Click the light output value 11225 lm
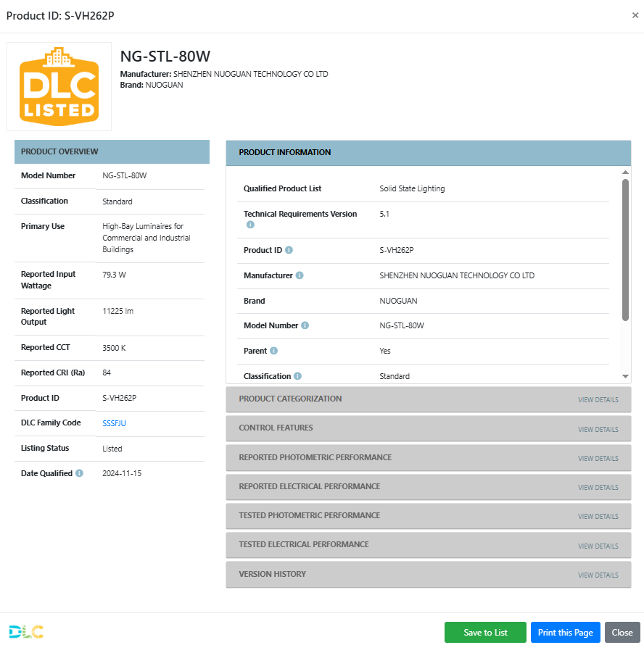Viewport: 644px width, 645px height. (117, 311)
